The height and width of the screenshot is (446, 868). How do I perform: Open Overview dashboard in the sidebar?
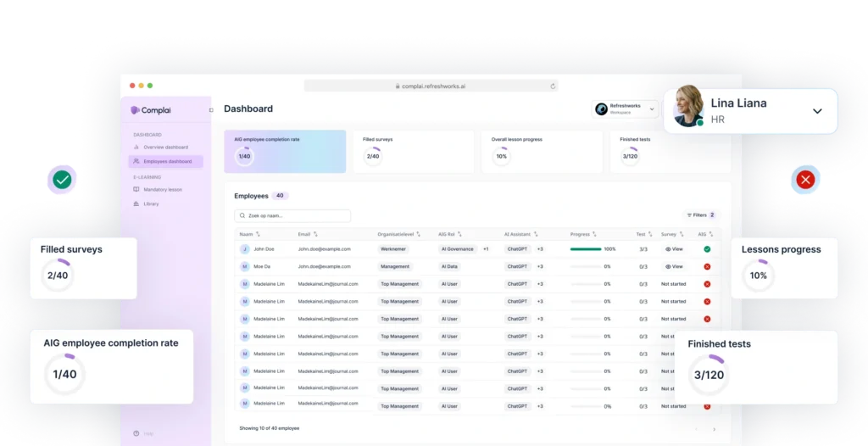(x=165, y=148)
